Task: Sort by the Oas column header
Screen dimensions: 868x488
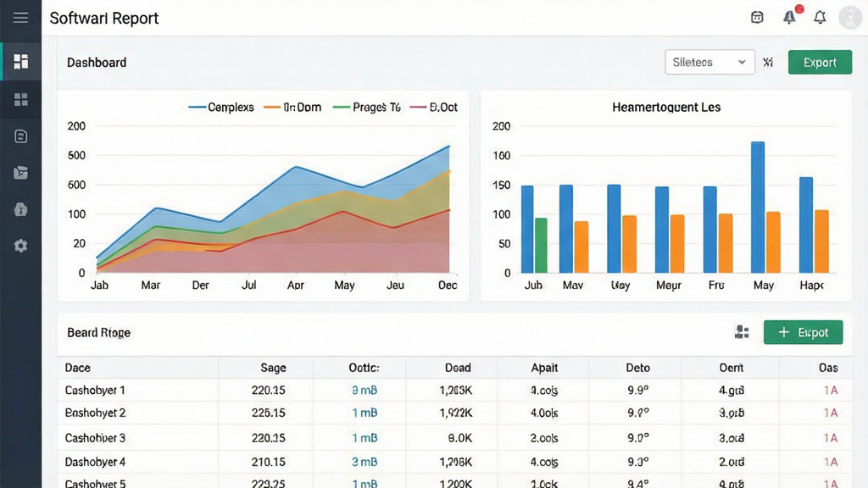Action: [x=828, y=368]
